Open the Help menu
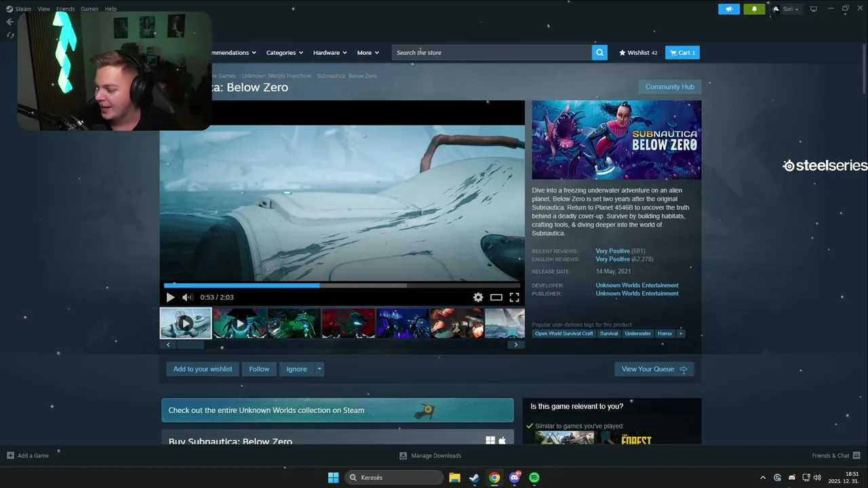 tap(111, 9)
